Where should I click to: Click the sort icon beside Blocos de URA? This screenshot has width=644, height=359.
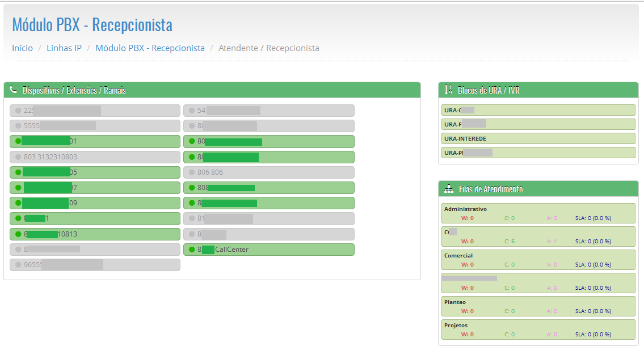point(448,90)
